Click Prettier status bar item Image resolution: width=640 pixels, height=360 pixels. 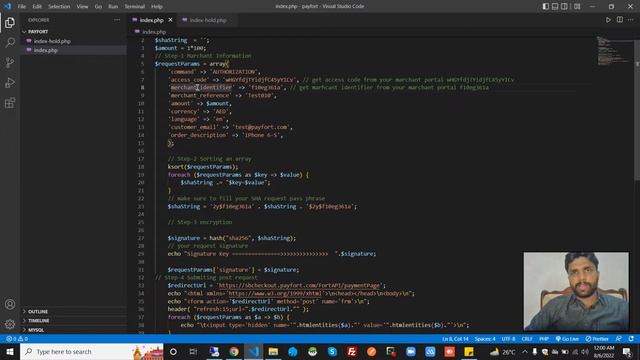pos(597,339)
